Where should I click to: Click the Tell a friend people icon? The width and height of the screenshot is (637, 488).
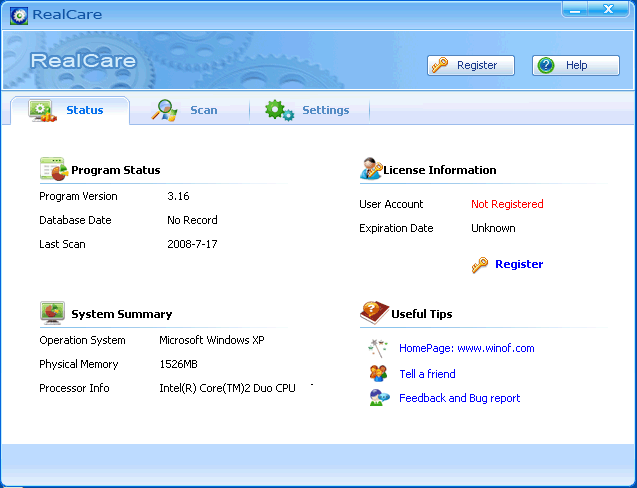point(378,373)
